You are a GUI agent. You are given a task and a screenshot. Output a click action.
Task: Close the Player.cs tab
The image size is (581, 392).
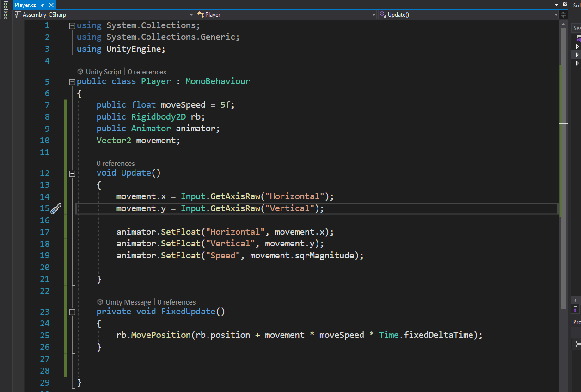pos(50,5)
